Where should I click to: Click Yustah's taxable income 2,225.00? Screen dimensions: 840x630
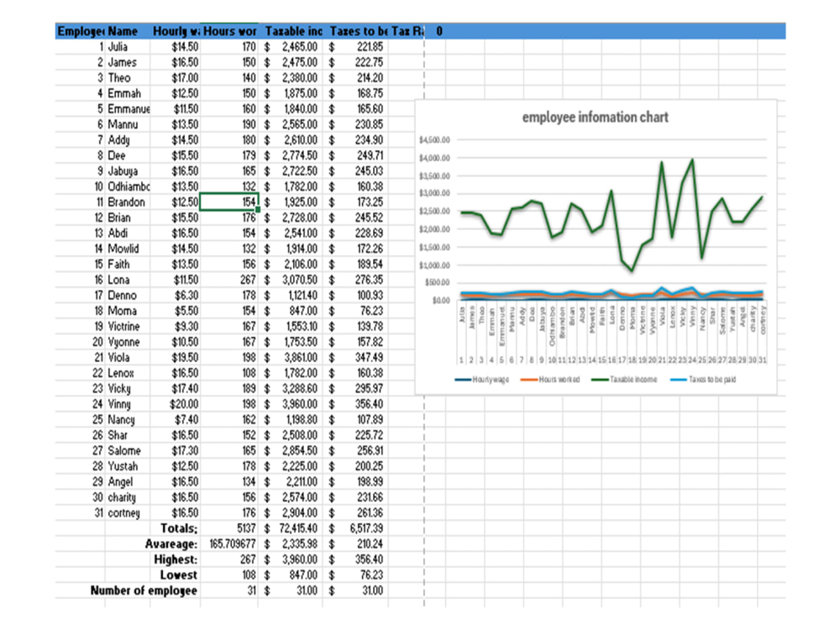coord(291,466)
